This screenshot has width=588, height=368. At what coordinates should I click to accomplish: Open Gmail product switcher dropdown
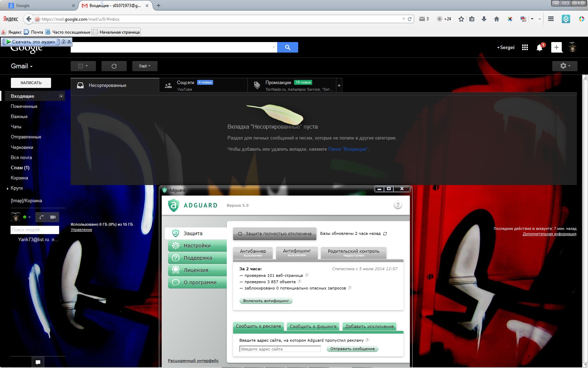pos(22,66)
